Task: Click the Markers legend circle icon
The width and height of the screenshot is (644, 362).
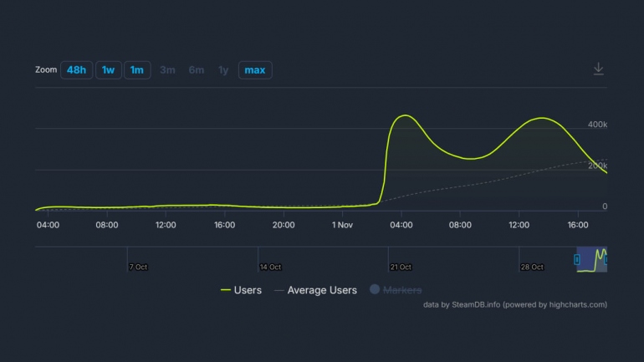Action: point(375,290)
